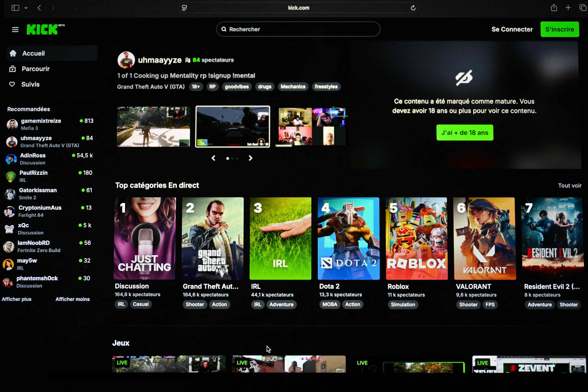
Task: Select the first carousel pagination dot
Action: coord(228,159)
